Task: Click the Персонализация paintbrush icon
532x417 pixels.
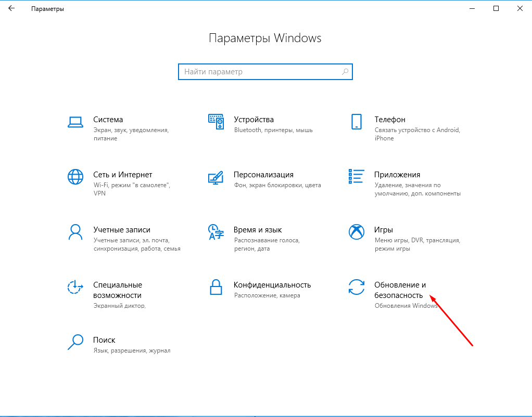Action: coord(216,177)
